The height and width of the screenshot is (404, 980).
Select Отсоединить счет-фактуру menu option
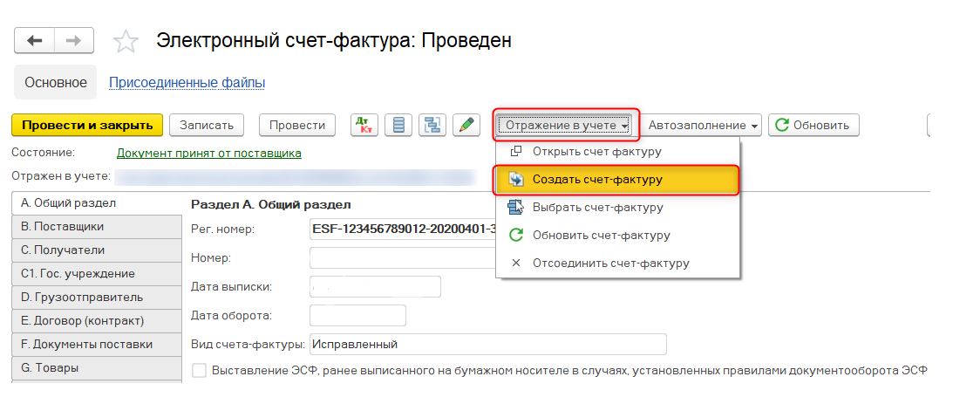coord(610,263)
